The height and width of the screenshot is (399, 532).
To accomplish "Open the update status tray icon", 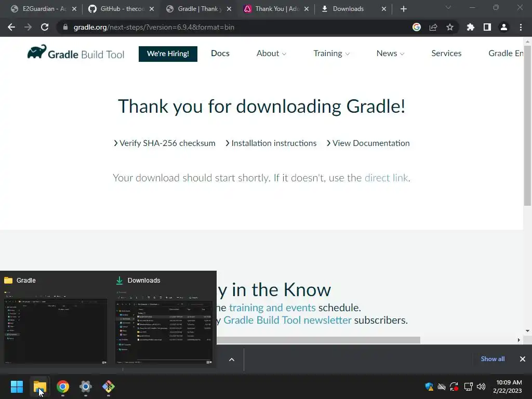I will (x=454, y=387).
